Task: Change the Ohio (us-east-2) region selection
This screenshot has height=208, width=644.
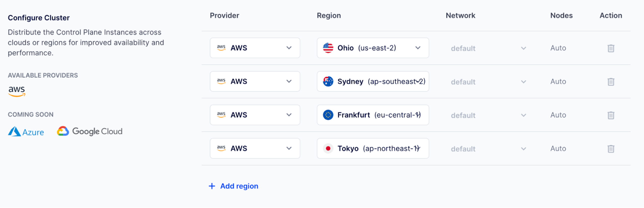Action: (x=373, y=48)
